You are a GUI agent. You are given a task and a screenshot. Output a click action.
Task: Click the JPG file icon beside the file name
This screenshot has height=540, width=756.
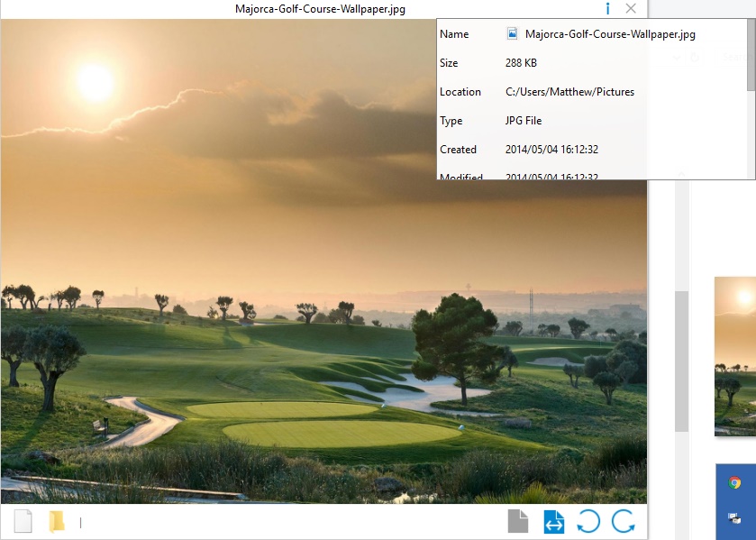click(x=512, y=33)
